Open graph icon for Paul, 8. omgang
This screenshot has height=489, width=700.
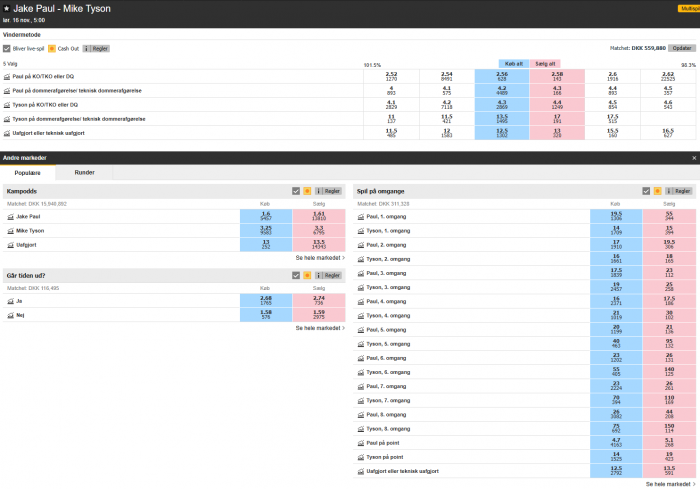pyautogui.click(x=361, y=415)
